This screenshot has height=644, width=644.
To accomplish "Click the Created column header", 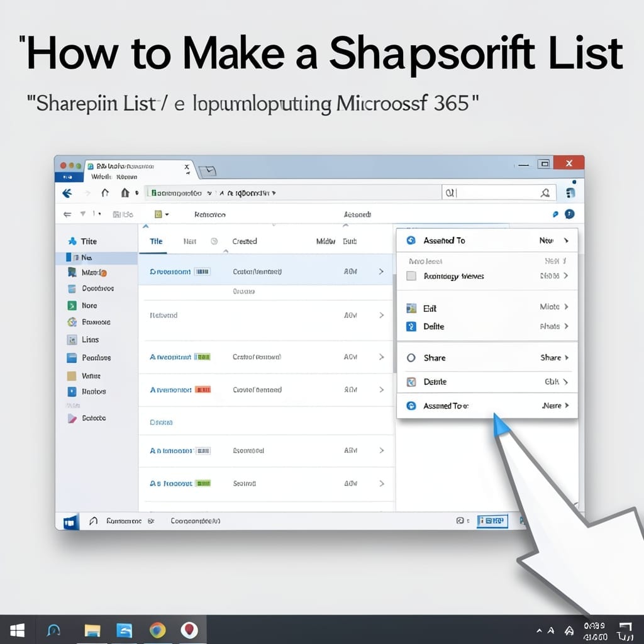I will [245, 241].
